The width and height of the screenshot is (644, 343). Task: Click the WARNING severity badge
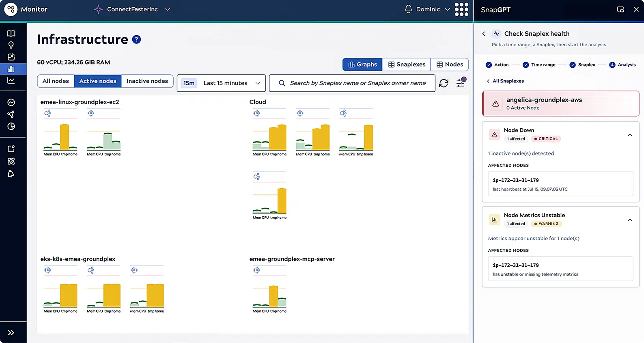[546, 224]
